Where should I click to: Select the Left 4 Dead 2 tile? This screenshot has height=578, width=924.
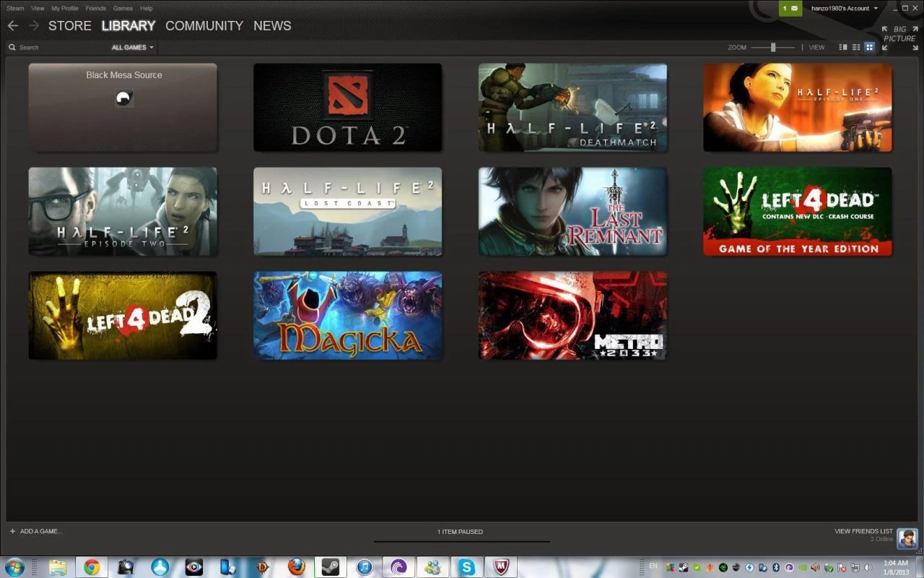pos(123,316)
